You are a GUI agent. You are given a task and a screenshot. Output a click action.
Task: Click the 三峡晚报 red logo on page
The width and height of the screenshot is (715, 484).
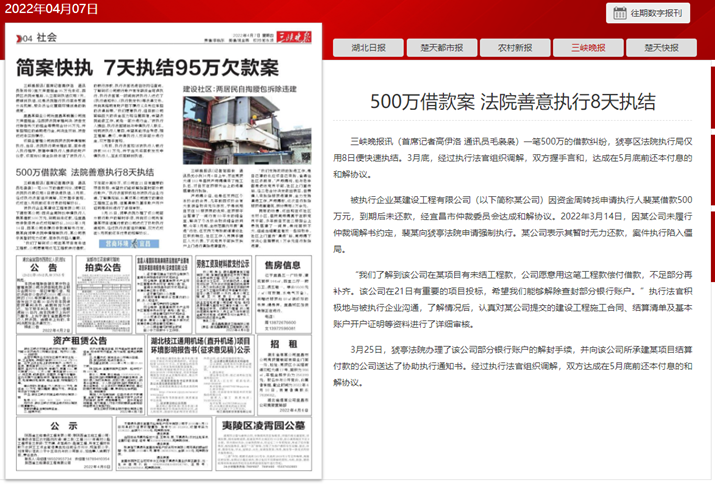coord(294,37)
